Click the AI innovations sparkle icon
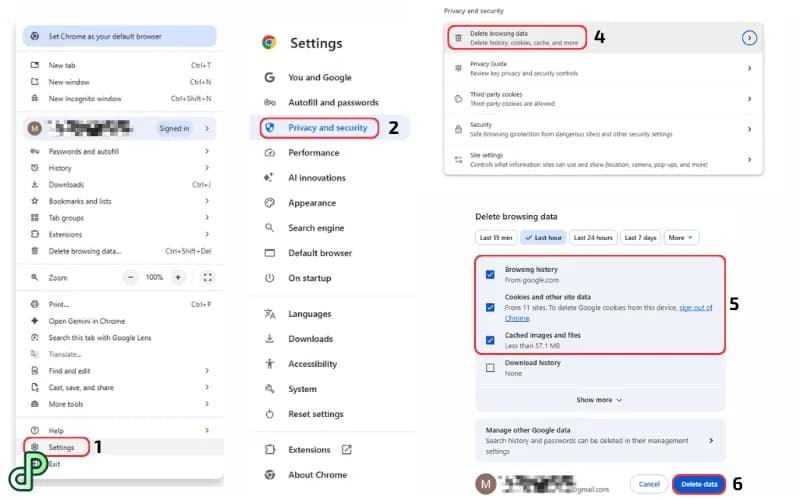The height and width of the screenshot is (500, 800). [x=269, y=178]
